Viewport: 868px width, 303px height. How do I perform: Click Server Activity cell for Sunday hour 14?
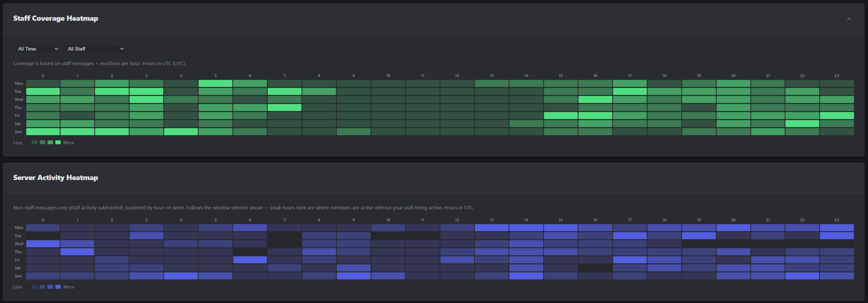click(526, 276)
